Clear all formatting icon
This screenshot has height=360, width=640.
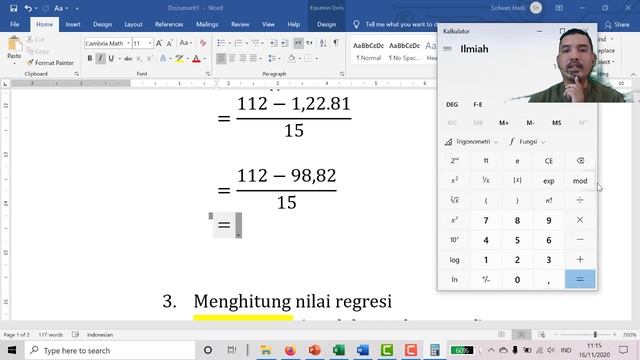coord(203,43)
